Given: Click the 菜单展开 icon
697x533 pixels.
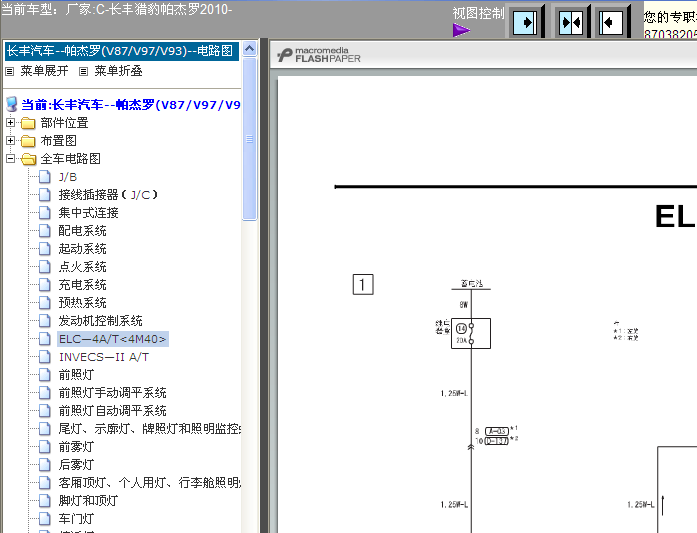Looking at the screenshot, I should tap(10, 71).
